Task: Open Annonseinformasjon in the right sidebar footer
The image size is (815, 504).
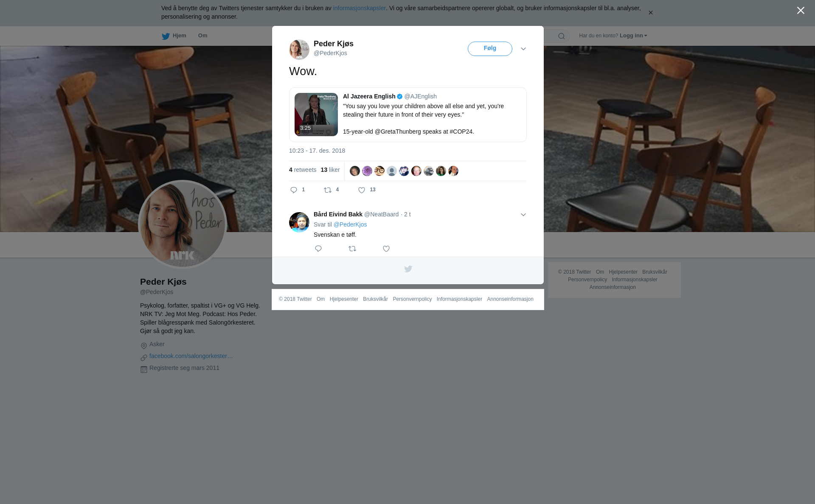Action: click(613, 287)
